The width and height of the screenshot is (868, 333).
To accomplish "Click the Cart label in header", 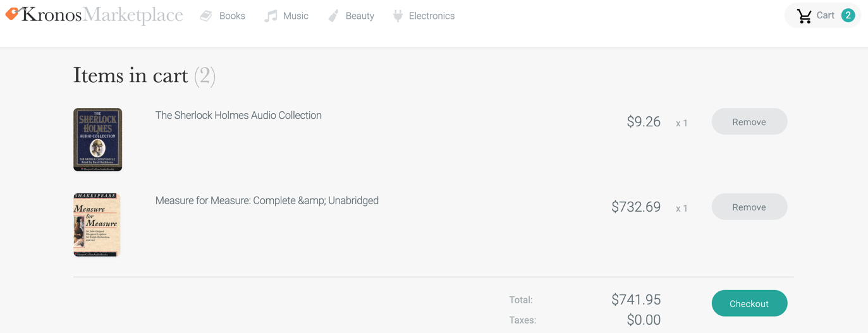I will 825,16.
